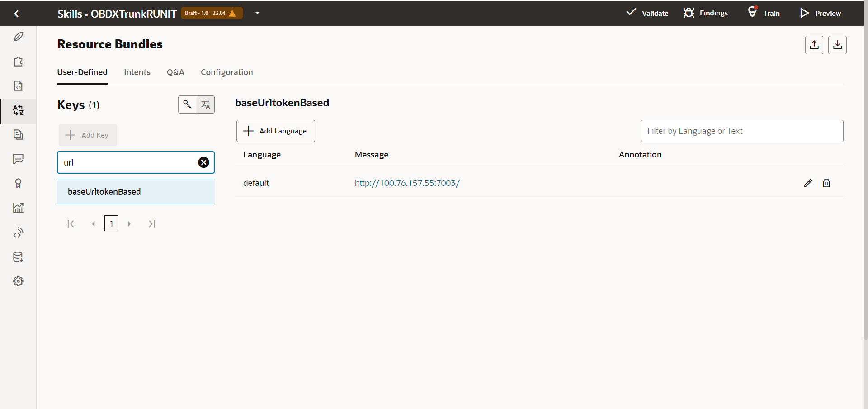
Task: Click the Language column header
Action: 262,155
